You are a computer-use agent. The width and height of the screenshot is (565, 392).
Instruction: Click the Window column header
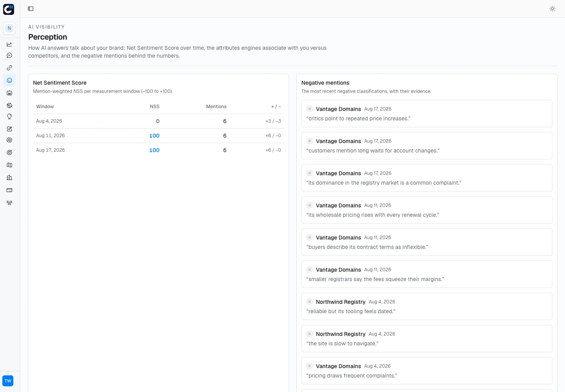point(45,107)
